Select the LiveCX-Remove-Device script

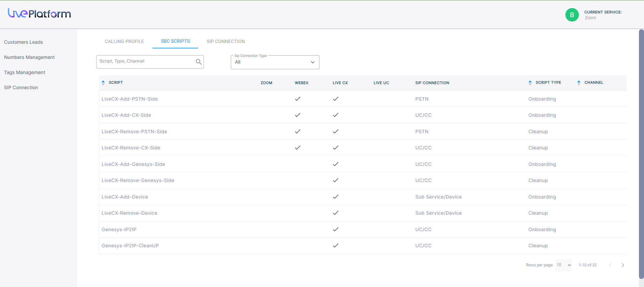[x=129, y=213]
